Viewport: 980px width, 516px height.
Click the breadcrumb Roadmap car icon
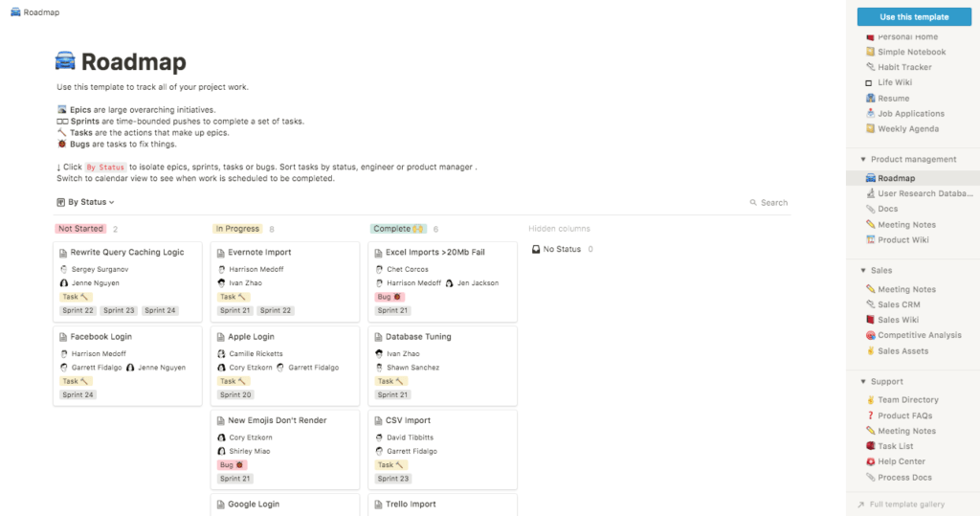(x=15, y=11)
